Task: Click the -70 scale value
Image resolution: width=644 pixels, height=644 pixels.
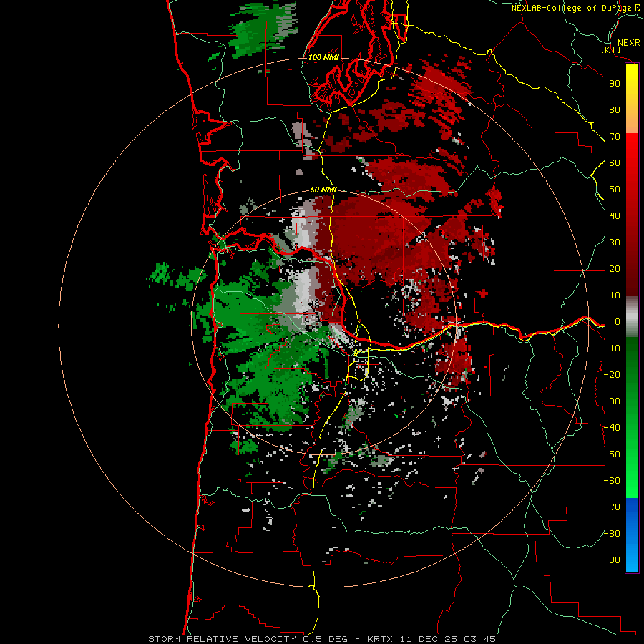Action: 612,507
